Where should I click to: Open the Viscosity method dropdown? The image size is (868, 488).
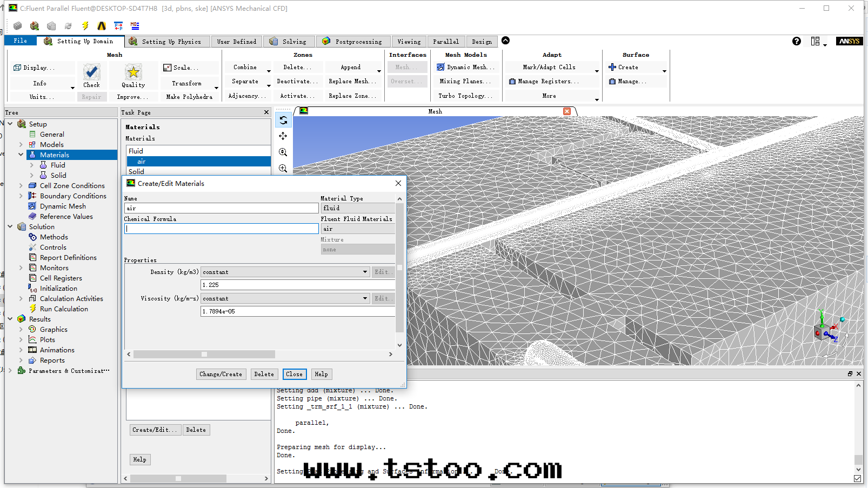coord(365,298)
